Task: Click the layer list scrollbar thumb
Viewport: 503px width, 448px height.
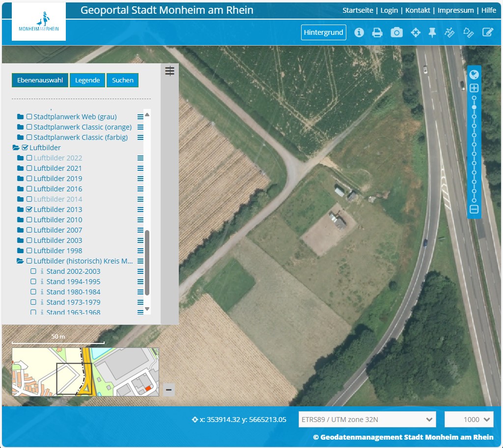Action: click(x=147, y=263)
